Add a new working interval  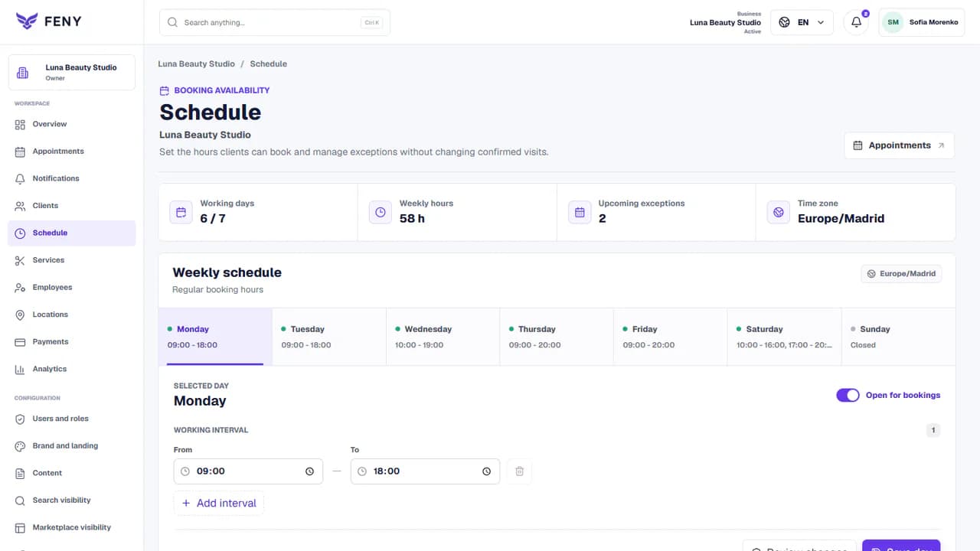pos(219,503)
